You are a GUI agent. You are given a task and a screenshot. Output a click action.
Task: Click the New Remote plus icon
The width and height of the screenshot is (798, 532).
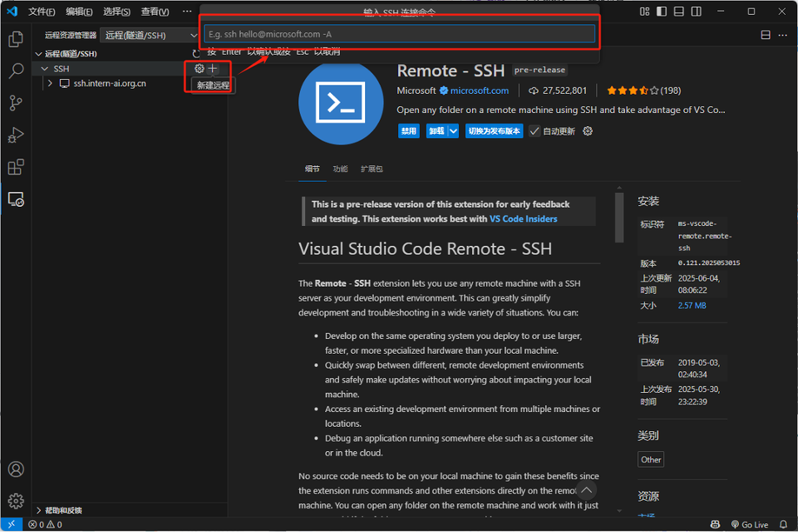point(213,68)
